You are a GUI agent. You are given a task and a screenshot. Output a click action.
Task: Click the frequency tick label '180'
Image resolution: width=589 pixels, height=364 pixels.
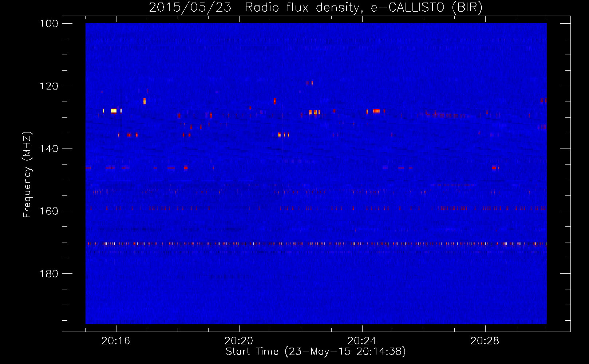click(x=49, y=274)
